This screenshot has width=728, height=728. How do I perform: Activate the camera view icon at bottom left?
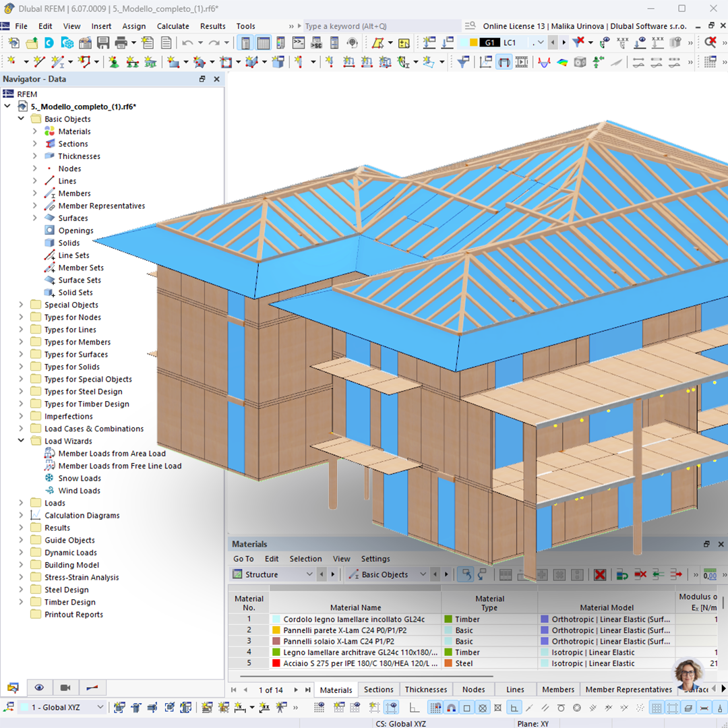point(64,687)
